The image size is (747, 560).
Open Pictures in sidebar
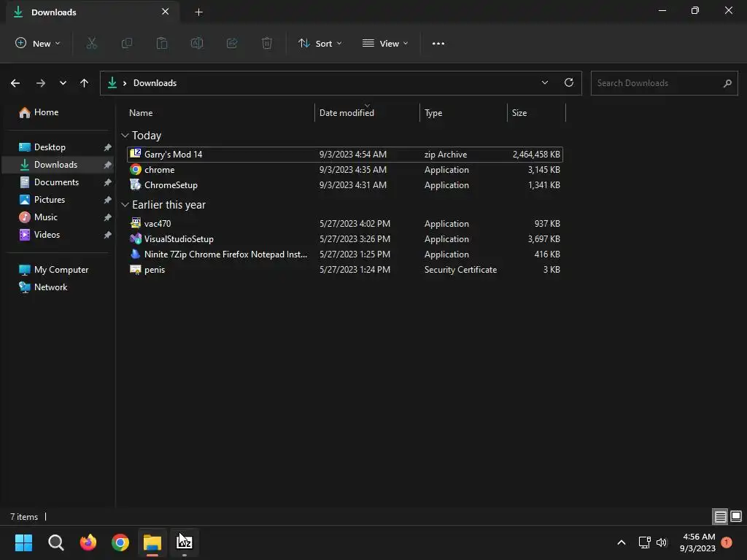(x=50, y=200)
